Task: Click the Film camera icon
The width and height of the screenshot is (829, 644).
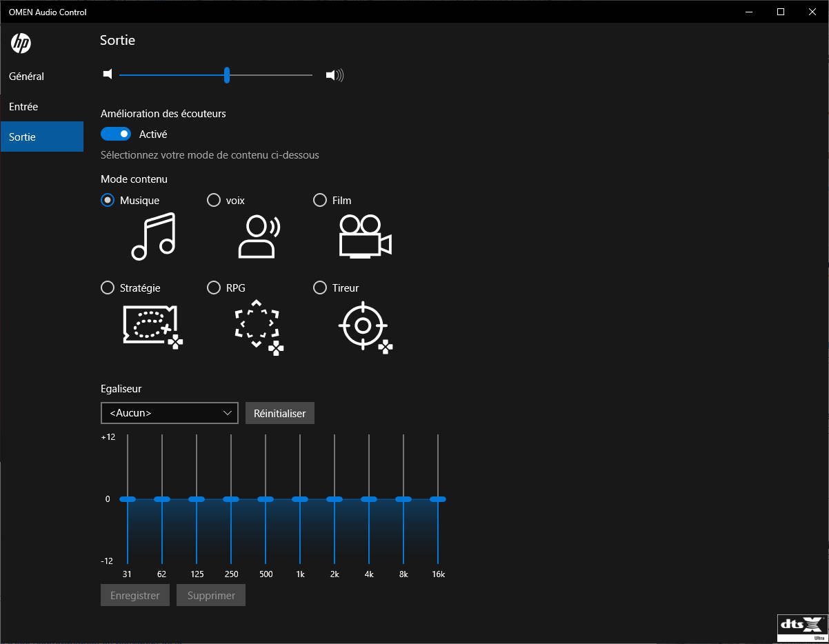Action: (366, 237)
